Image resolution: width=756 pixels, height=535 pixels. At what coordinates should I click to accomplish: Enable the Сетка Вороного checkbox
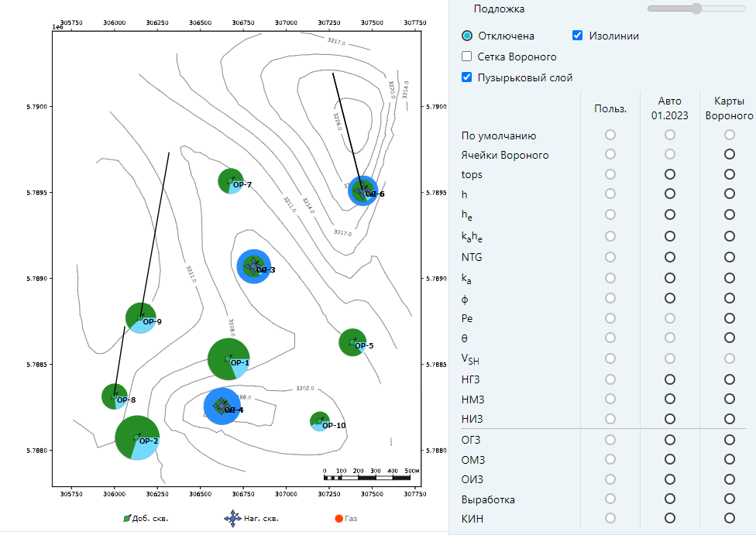point(467,57)
